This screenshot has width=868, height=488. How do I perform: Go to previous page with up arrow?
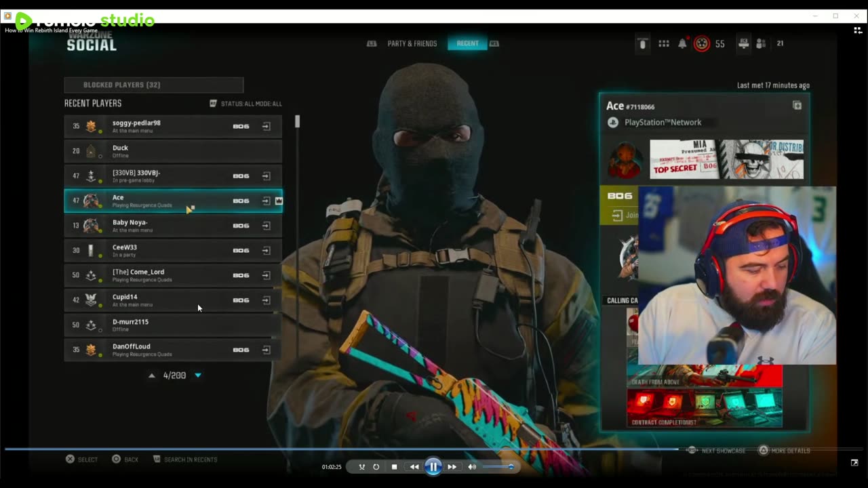(152, 375)
